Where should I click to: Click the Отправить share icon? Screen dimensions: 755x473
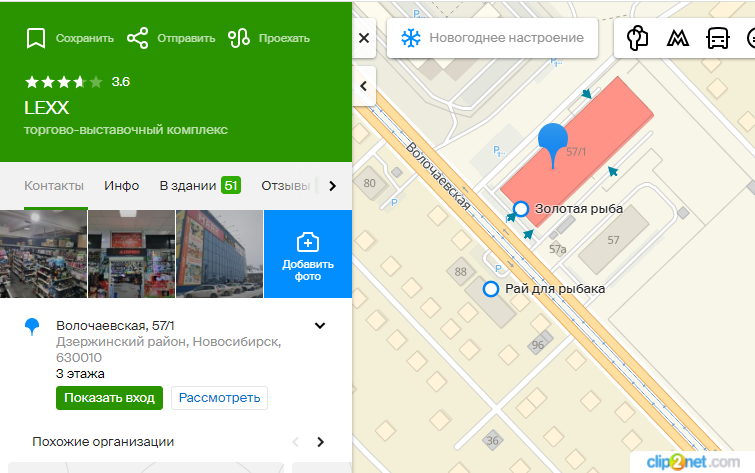pos(138,39)
